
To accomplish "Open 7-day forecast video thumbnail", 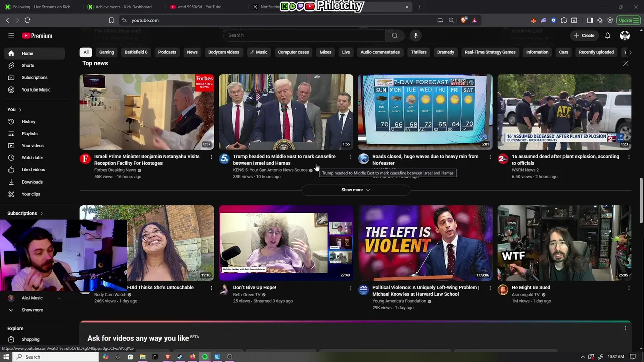I will 425,112.
